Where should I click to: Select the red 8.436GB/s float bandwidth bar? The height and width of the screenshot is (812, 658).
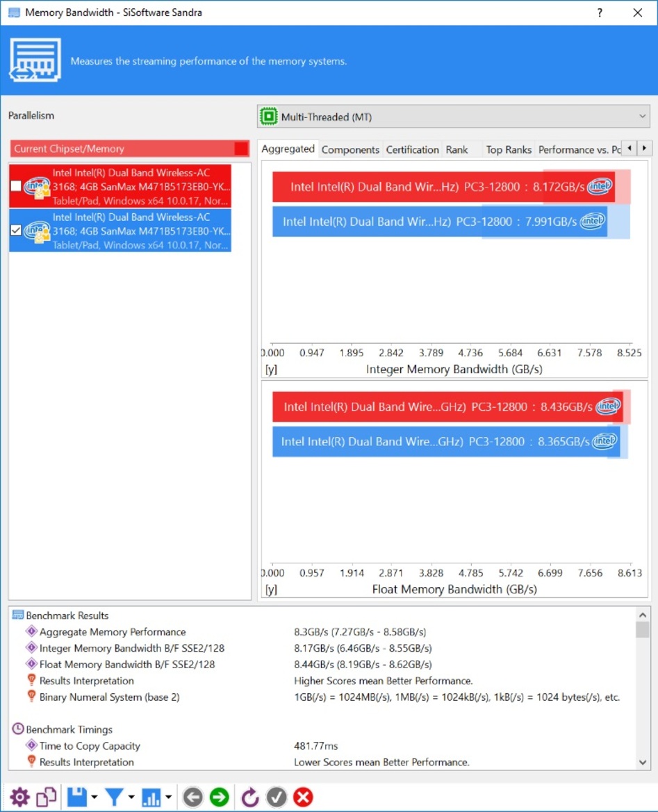(447, 406)
